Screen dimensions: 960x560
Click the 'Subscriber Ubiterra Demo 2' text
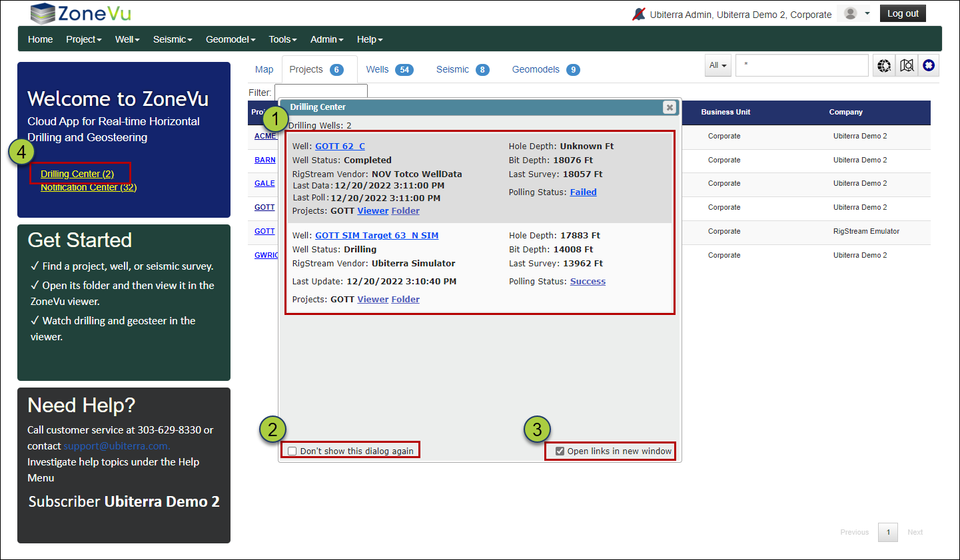click(124, 501)
